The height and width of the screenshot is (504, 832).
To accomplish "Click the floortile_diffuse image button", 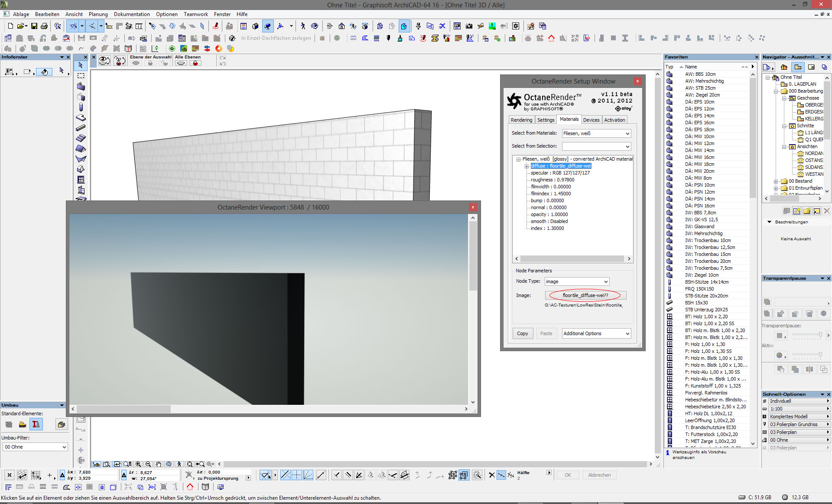I will pyautogui.click(x=585, y=295).
